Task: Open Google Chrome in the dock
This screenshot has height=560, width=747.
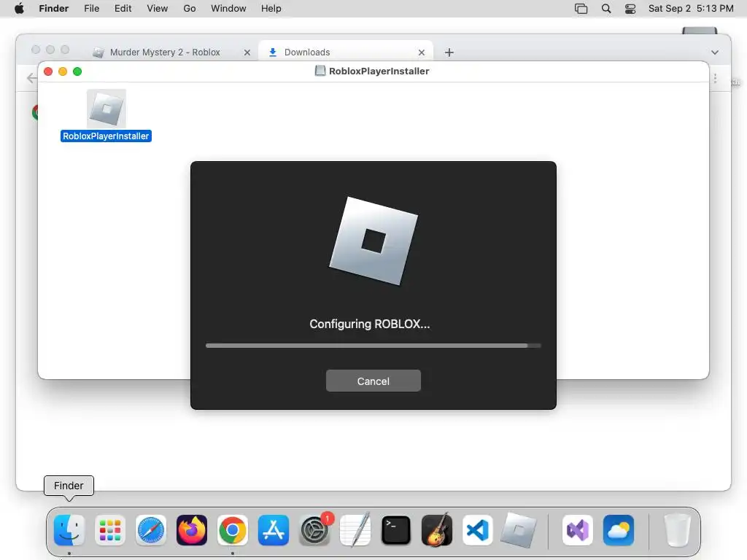Action: [x=233, y=530]
